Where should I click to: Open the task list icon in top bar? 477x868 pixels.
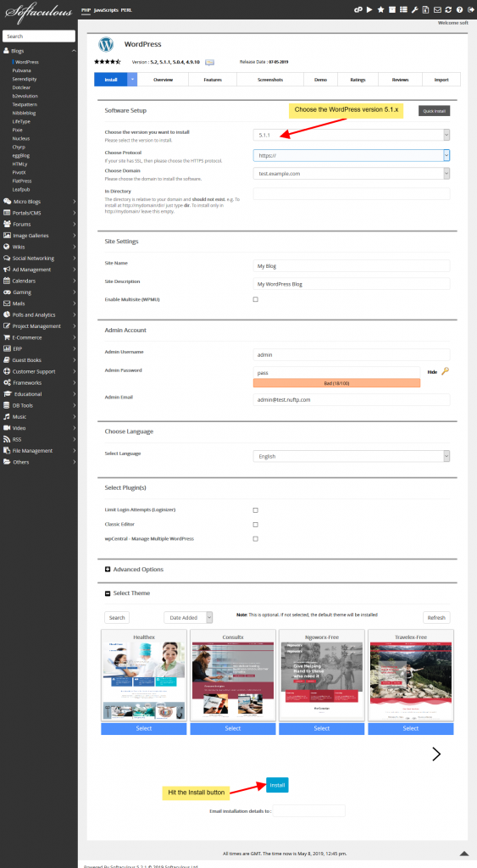(x=402, y=9)
